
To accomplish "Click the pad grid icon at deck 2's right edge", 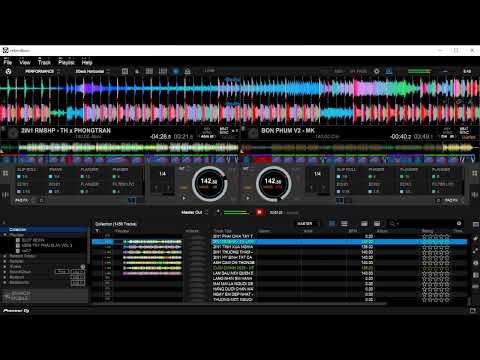I will tap(474, 173).
